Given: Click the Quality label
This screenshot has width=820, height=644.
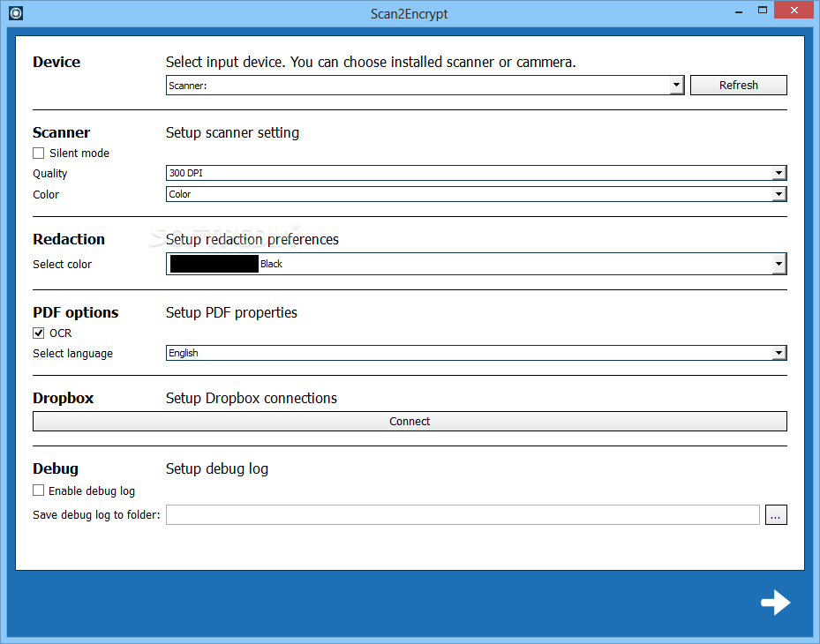Looking at the screenshot, I should point(50,174).
